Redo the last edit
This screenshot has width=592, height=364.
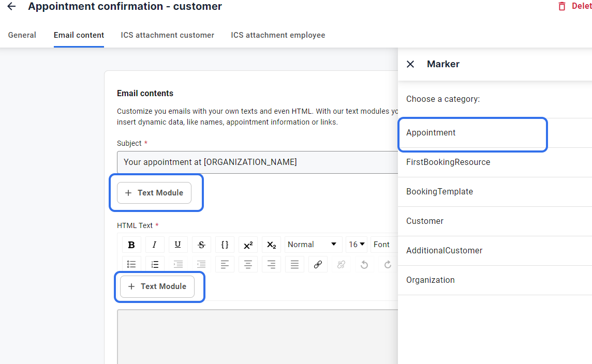tap(388, 264)
